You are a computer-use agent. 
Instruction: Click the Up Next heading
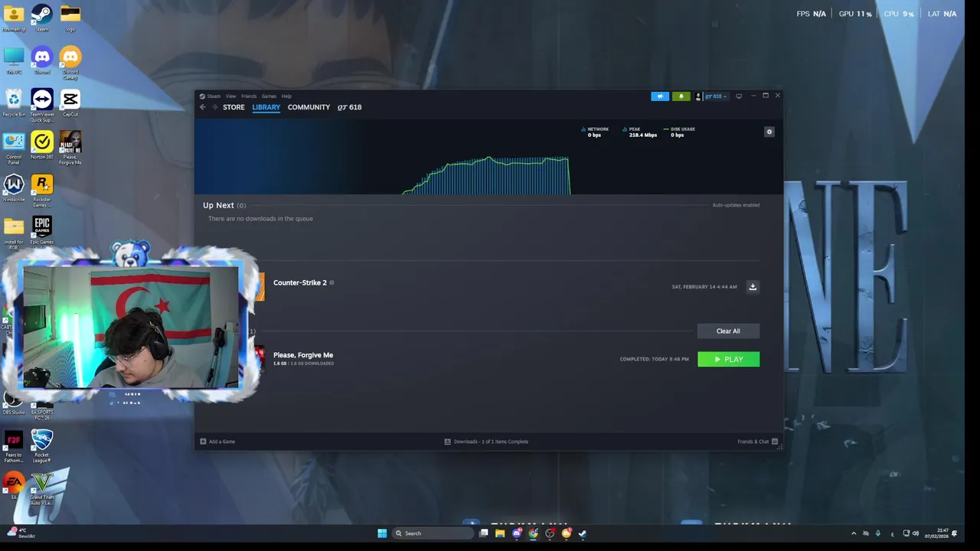[218, 205]
